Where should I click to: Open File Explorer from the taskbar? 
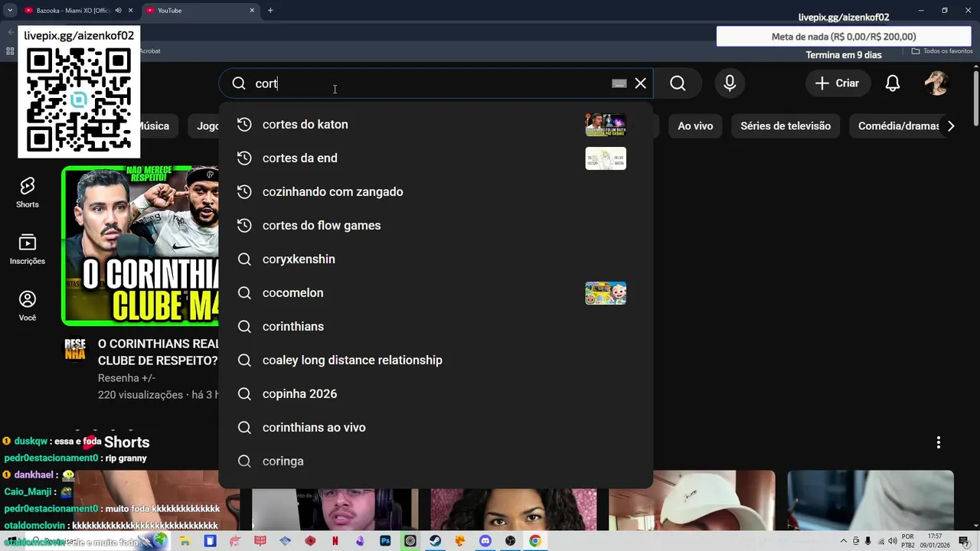click(185, 541)
